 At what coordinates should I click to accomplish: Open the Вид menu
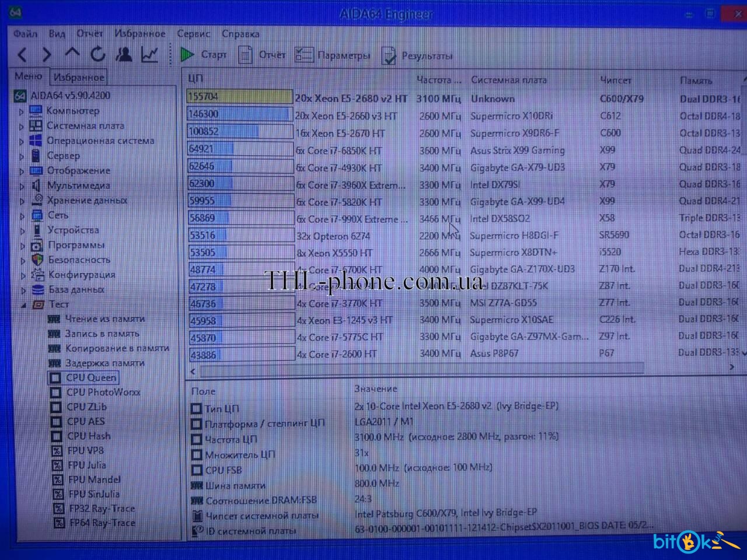point(57,34)
